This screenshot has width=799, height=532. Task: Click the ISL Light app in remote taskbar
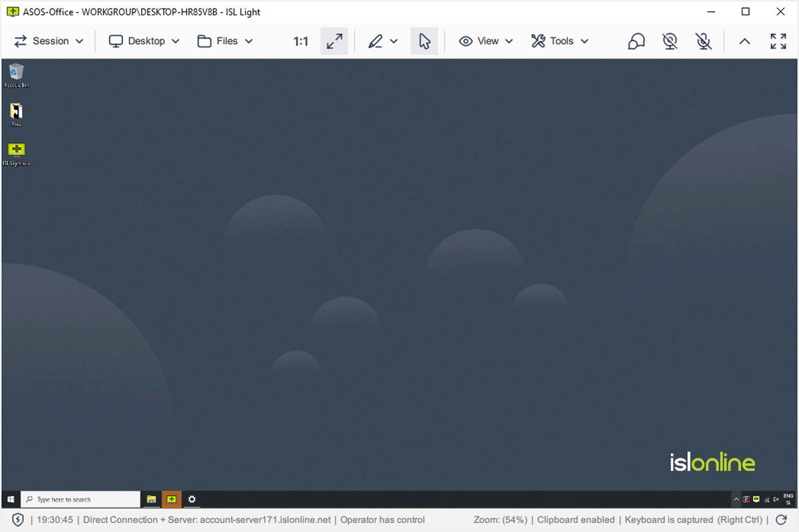(171, 499)
